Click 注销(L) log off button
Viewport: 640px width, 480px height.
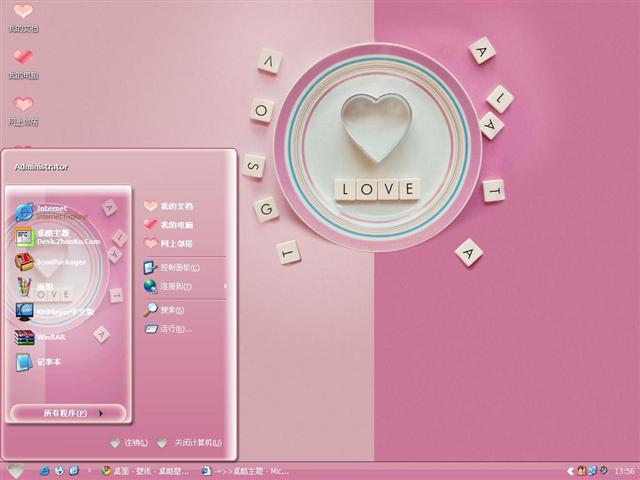click(x=129, y=442)
